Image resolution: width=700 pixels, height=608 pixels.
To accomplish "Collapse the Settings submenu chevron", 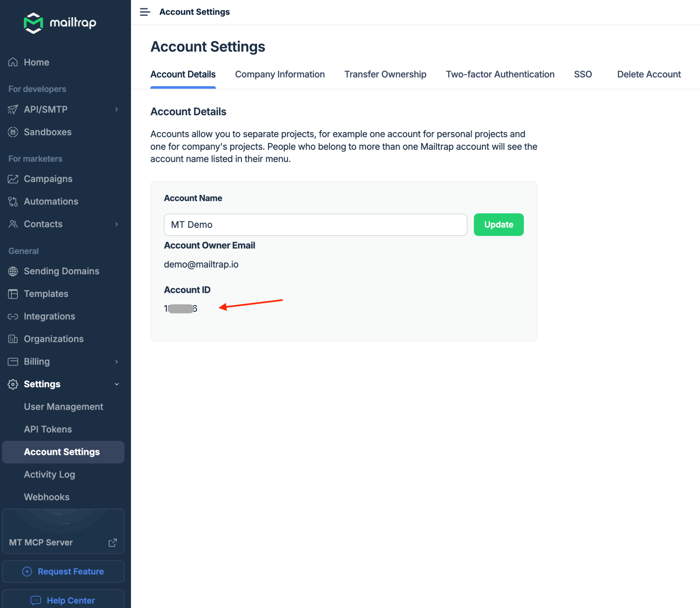I will (x=117, y=384).
